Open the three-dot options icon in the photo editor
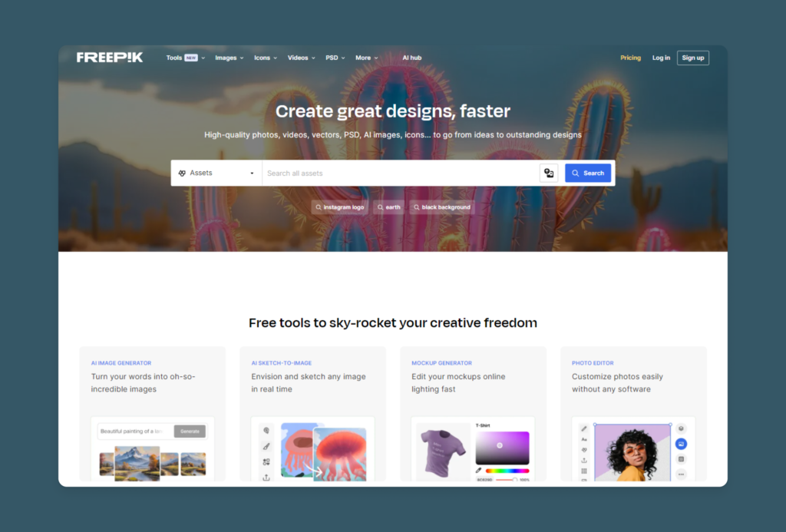Image resolution: width=786 pixels, height=532 pixels. (681, 474)
